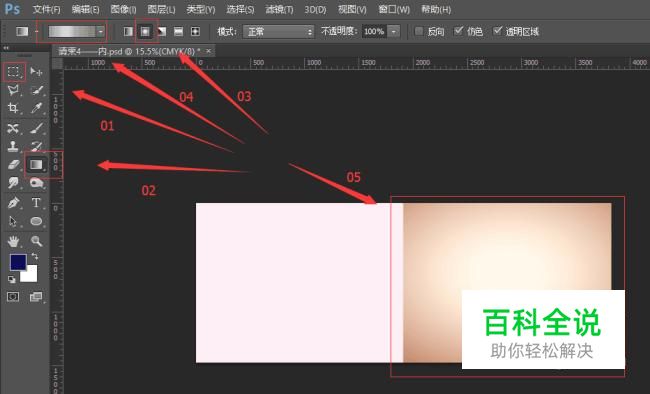Select the Rectangular Marquee tool
Image resolution: width=650 pixels, height=394 pixels.
tap(13, 72)
